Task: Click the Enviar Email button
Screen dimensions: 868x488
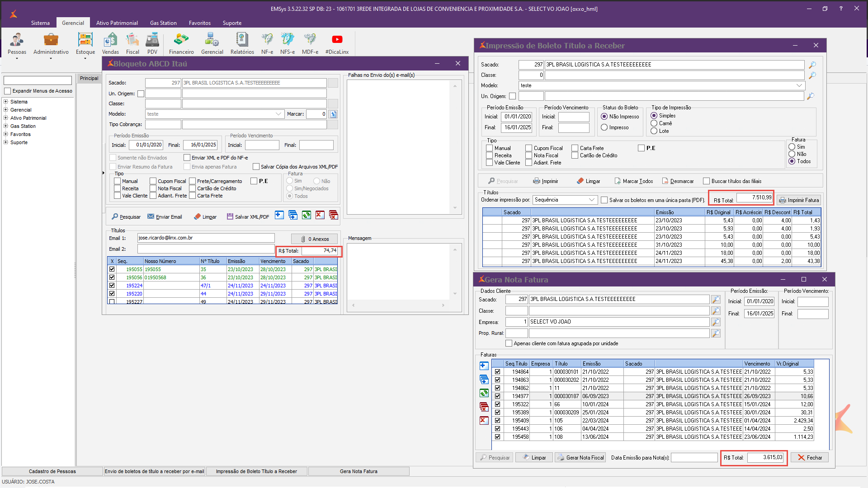Action: (x=165, y=217)
